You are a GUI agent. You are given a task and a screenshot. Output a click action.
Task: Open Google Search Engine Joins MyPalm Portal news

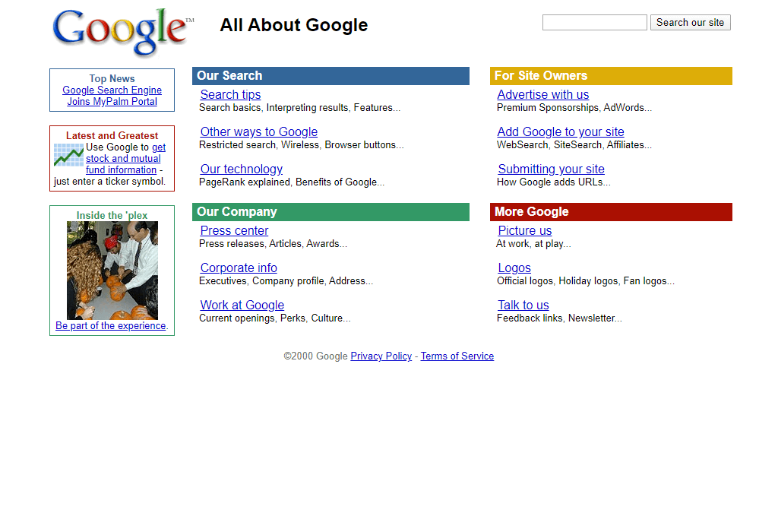(x=112, y=96)
